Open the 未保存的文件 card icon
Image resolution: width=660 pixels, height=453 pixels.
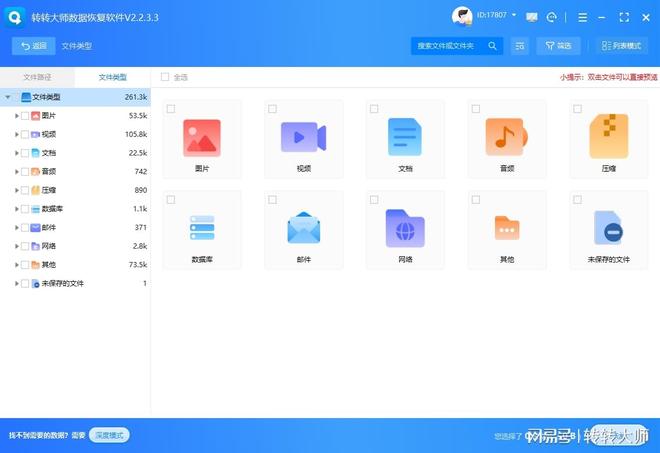pyautogui.click(x=609, y=228)
